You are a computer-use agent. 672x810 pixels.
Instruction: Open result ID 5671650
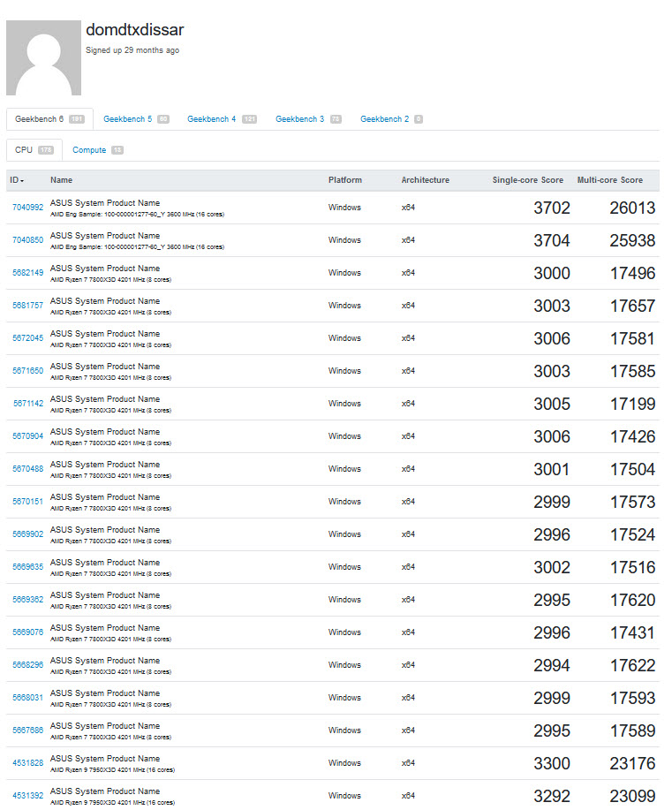[x=28, y=371]
